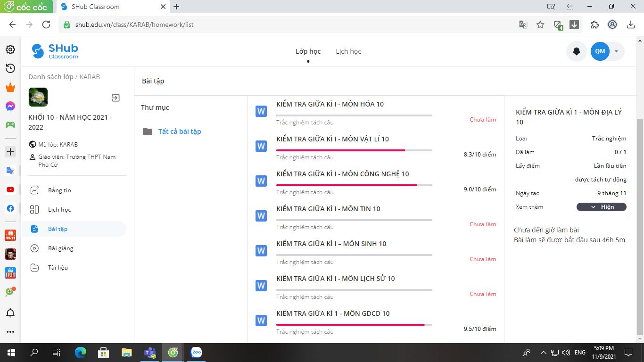The image size is (644, 362).
Task: Bookmark the page with star icon
Action: (x=540, y=25)
